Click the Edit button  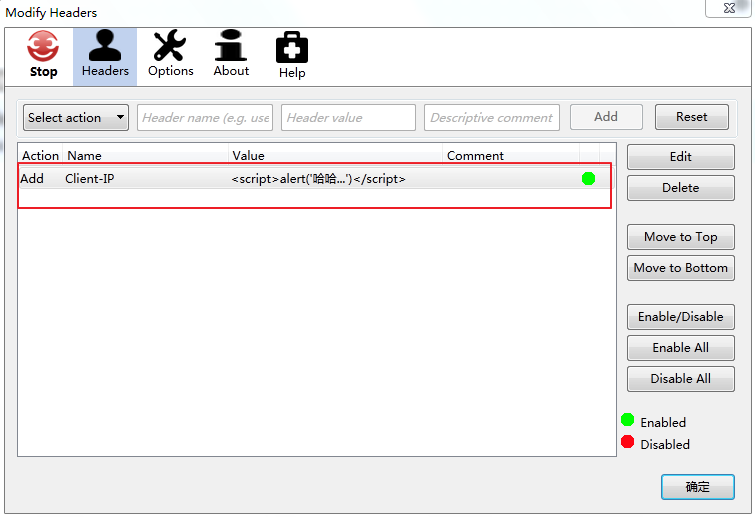click(x=680, y=157)
